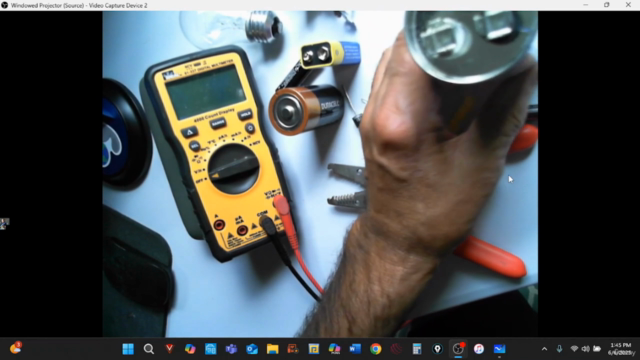Open Microsoft Word from the taskbar
The image size is (640, 360).
(355, 349)
